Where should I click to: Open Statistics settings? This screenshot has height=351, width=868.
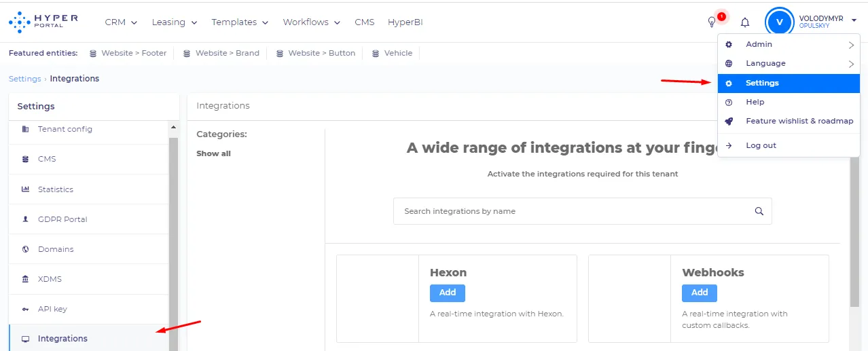[89, 189]
